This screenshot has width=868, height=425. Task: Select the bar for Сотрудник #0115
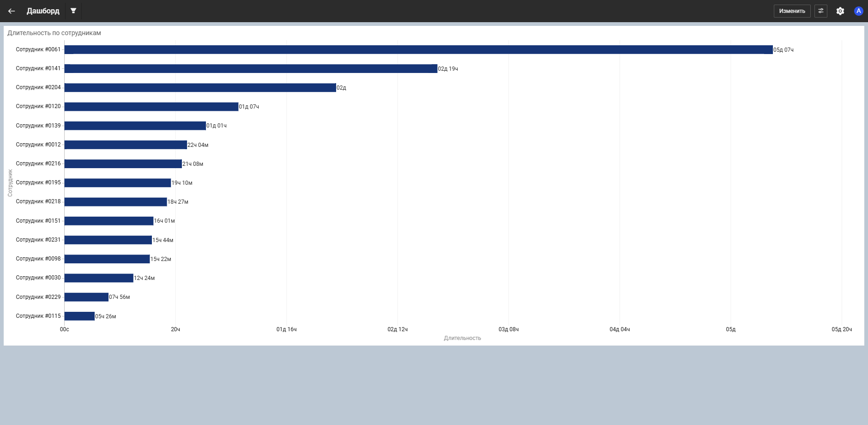point(79,316)
